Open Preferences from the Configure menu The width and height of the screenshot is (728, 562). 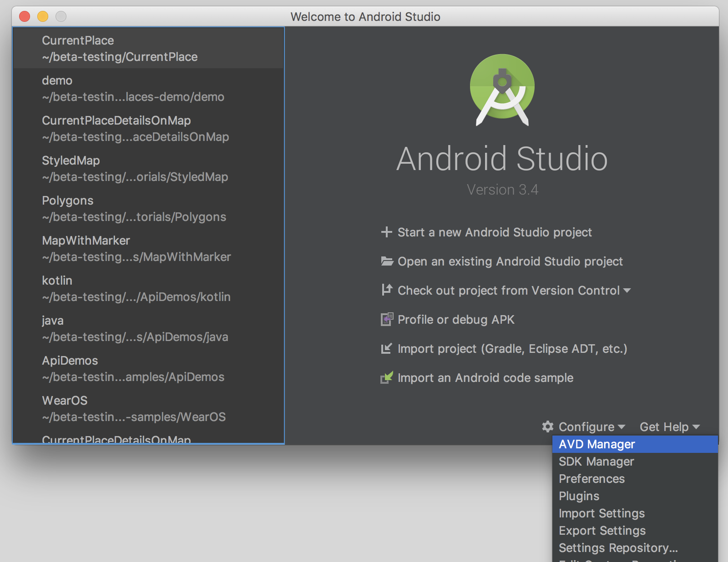(x=591, y=478)
